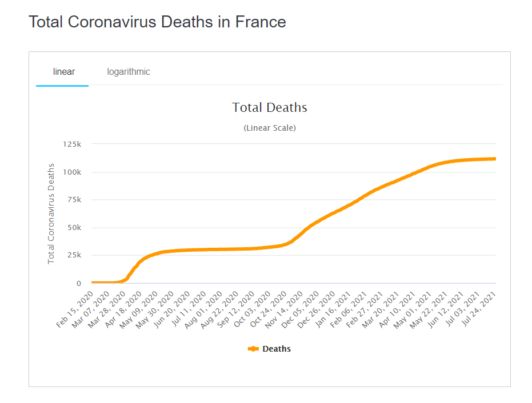This screenshot has width=532, height=403.
Task: Click the Jan 16, 2021 x-axis label
Action: [x=333, y=310]
